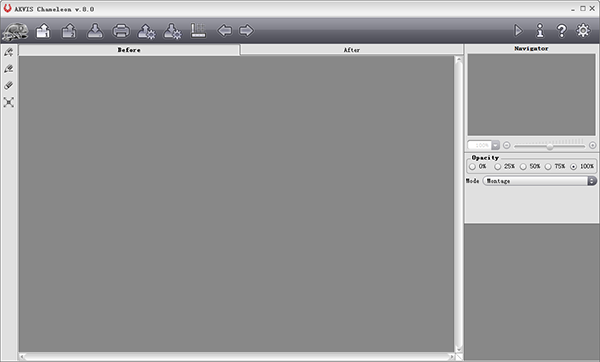Click the horizontal scrollbar left arrow

[22, 357]
